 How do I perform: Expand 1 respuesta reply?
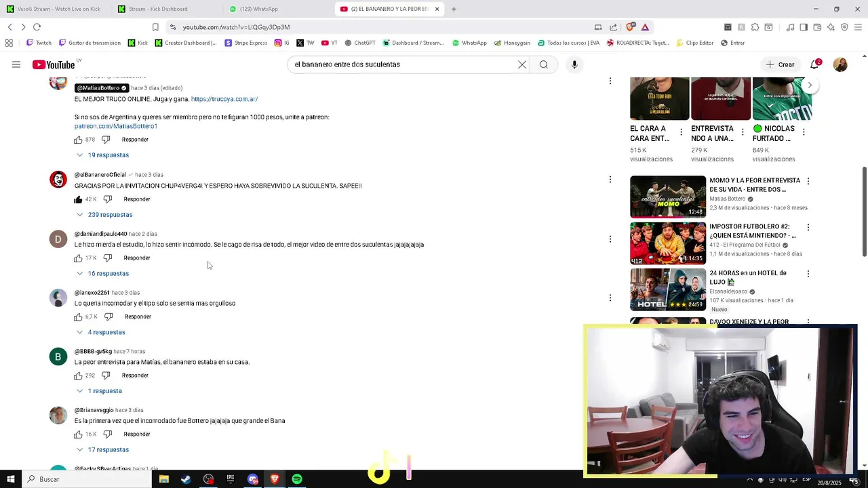click(x=99, y=391)
